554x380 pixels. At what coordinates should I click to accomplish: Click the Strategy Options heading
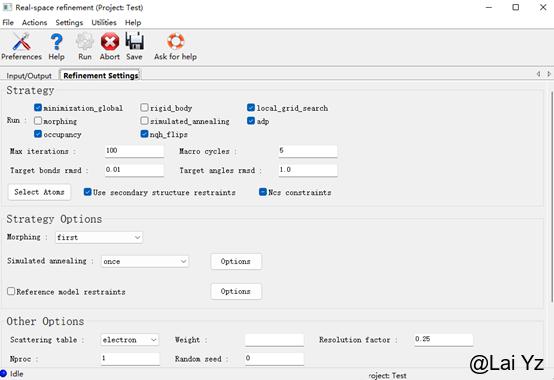click(54, 219)
